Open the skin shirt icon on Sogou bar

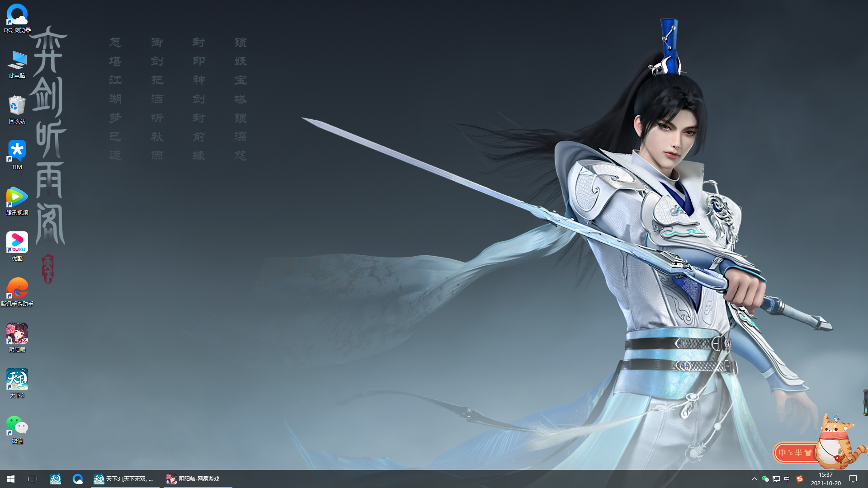808,452
